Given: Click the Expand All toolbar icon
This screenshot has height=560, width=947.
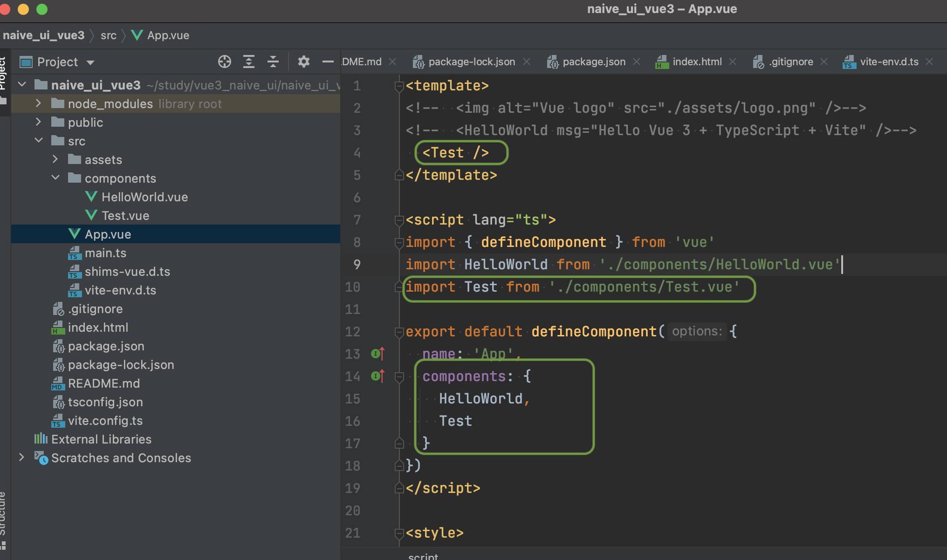Looking at the screenshot, I should [x=249, y=61].
